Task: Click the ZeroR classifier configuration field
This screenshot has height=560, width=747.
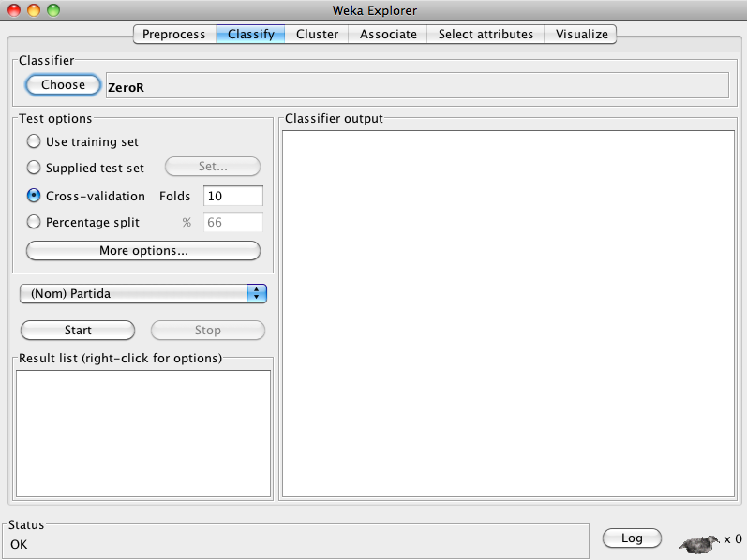Action: [x=416, y=86]
